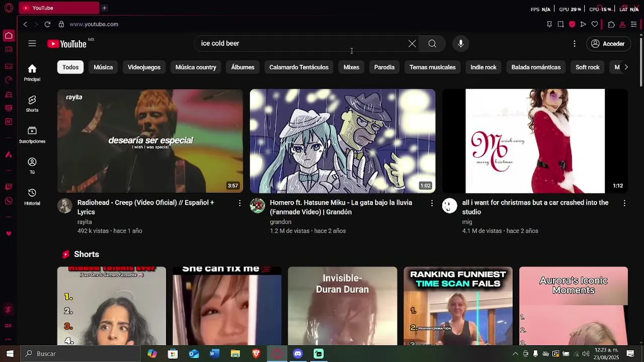Open the rayita channel link
The image size is (644, 362).
[x=85, y=222]
